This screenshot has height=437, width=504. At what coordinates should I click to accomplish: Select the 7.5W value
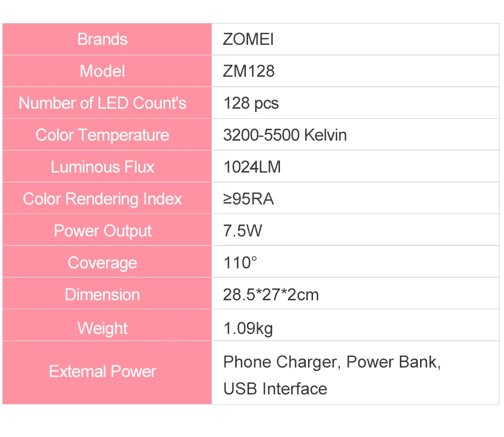[x=242, y=231]
